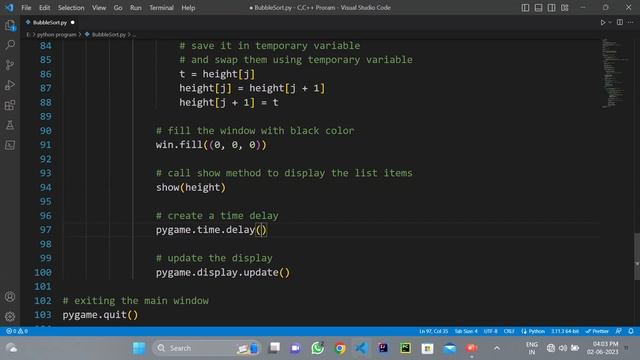This screenshot has width=640, height=360.
Task: Change the CRLF end of line sequence
Action: tap(509, 331)
